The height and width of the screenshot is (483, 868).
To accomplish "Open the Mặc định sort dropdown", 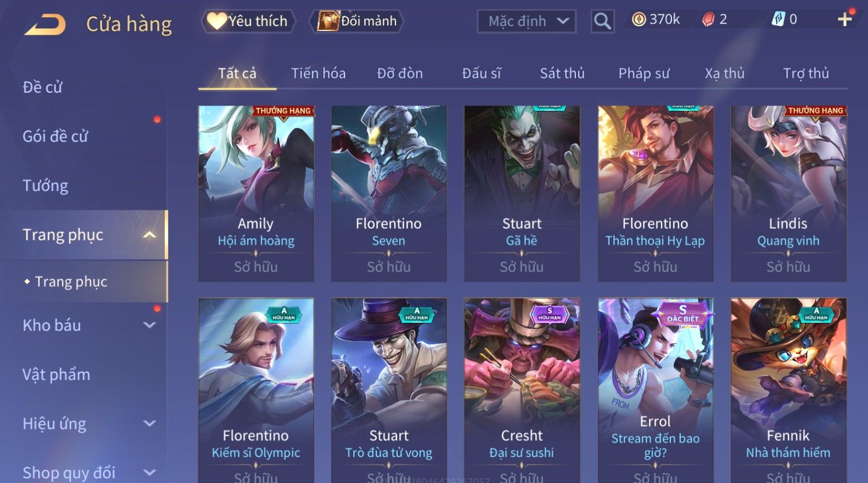I will point(526,22).
